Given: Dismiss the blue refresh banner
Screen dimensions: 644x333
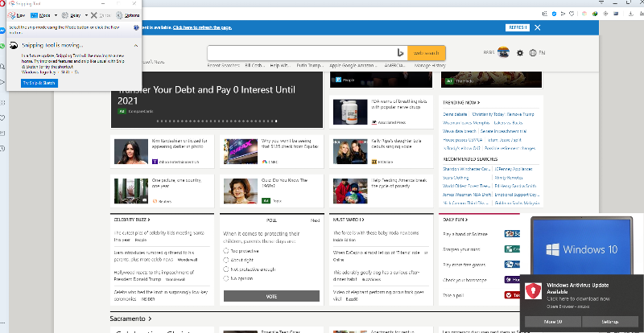Looking at the screenshot, I should tap(538, 27).
